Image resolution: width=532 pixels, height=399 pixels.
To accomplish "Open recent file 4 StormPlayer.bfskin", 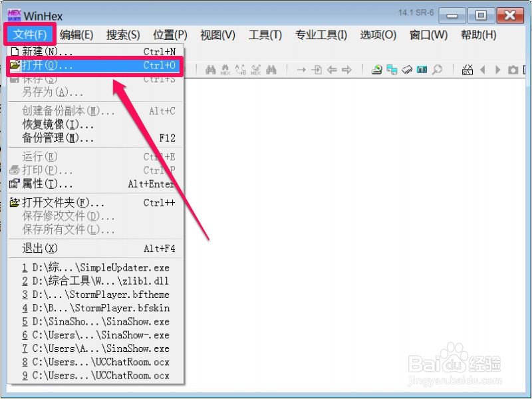I will [95, 308].
